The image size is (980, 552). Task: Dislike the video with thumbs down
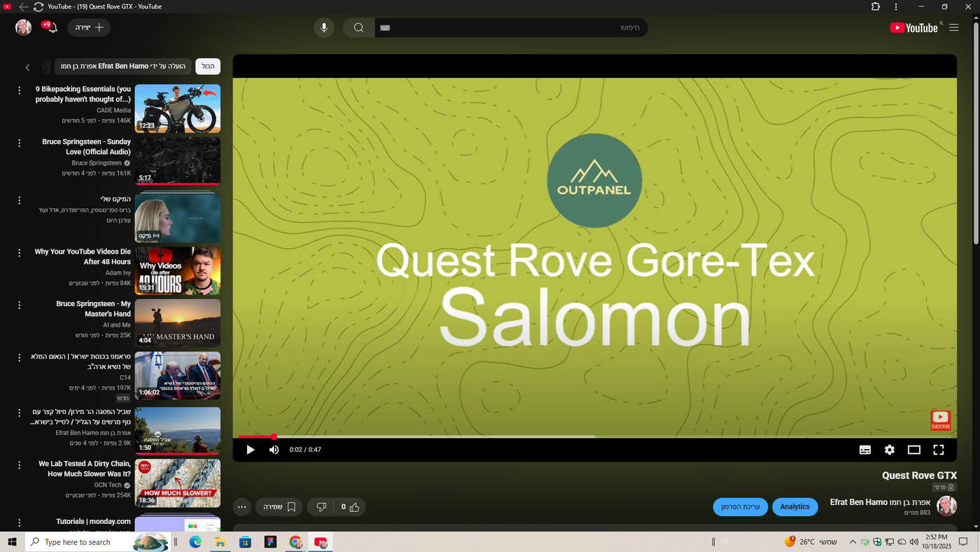click(321, 506)
